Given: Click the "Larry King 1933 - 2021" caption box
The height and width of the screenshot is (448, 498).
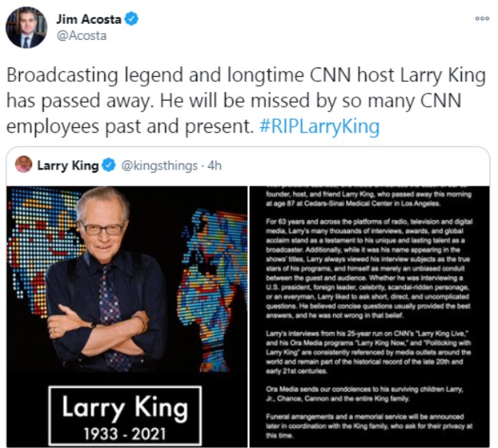Looking at the screenshot, I should coord(125,416).
